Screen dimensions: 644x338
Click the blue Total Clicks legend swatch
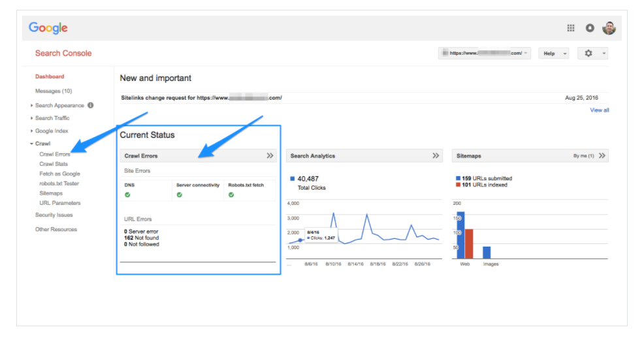coord(293,178)
